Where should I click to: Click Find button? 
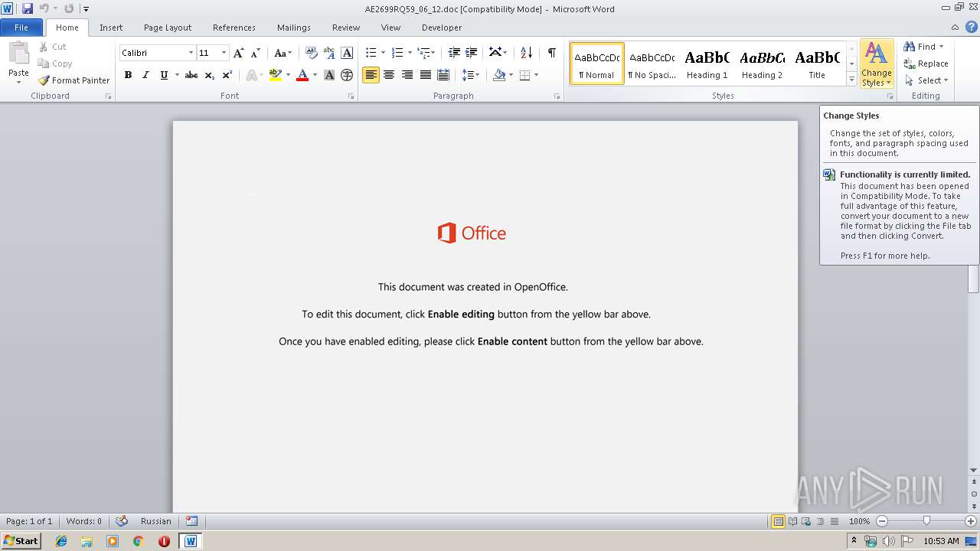[923, 47]
